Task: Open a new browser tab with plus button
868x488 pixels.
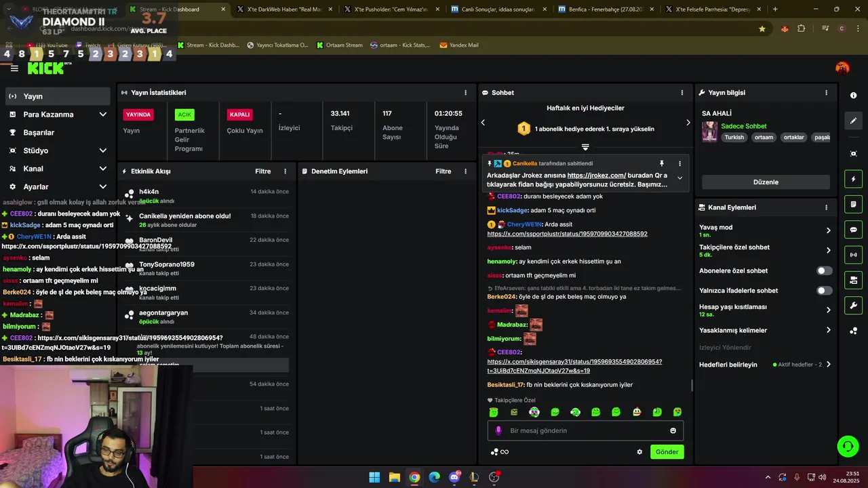Action: [775, 9]
